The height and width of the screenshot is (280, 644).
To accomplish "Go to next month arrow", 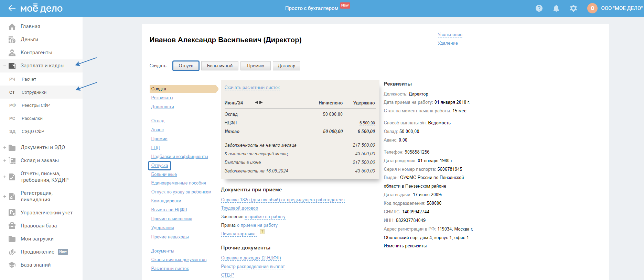I will click(261, 102).
